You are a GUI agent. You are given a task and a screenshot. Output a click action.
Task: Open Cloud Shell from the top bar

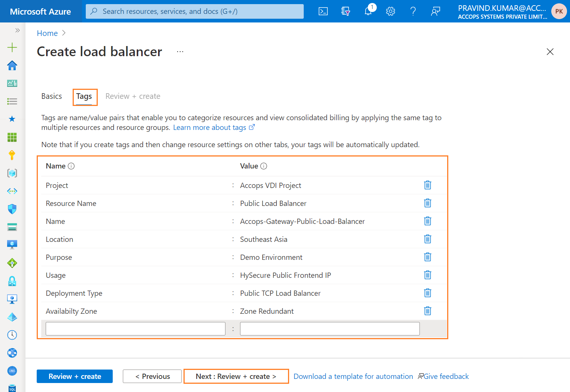[323, 11]
